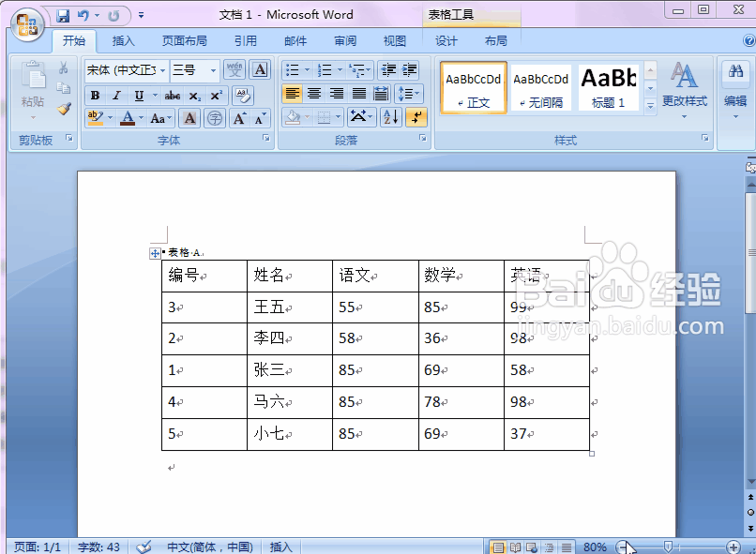Apply bold formatting to text
The image size is (756, 554).
(94, 95)
